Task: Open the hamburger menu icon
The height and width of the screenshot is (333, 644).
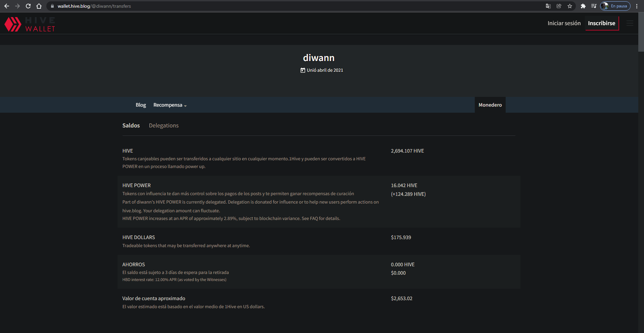Action: (x=630, y=23)
